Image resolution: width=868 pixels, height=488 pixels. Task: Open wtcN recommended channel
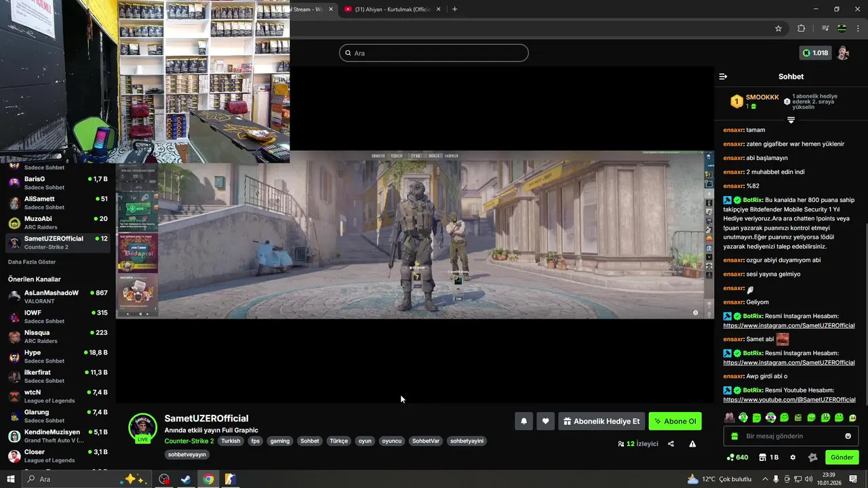58,396
